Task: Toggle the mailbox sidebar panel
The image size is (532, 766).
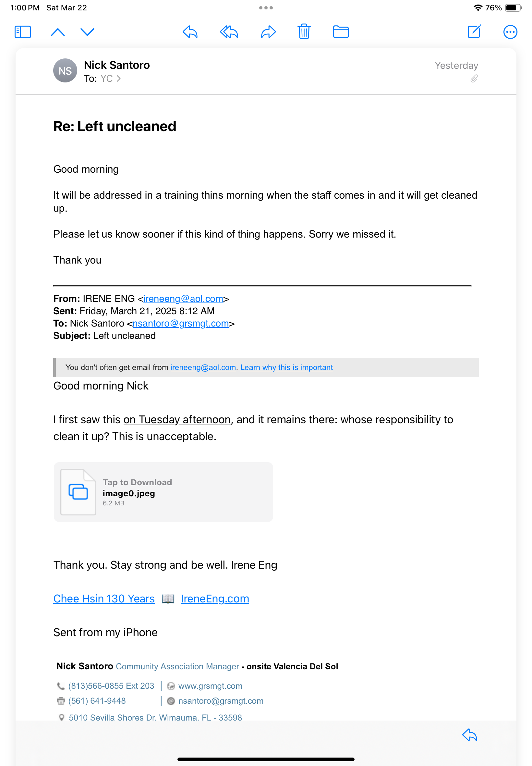Action: coord(23,32)
